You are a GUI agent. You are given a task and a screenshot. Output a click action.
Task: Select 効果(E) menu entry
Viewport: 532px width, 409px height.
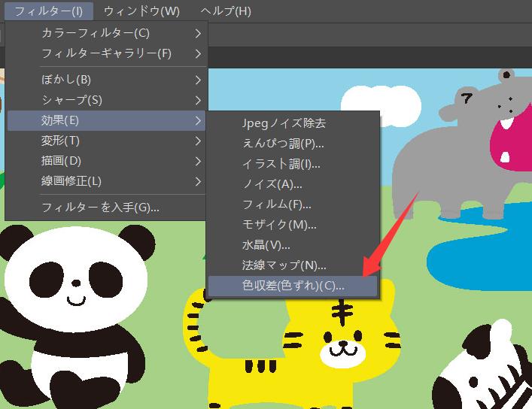pyautogui.click(x=107, y=120)
